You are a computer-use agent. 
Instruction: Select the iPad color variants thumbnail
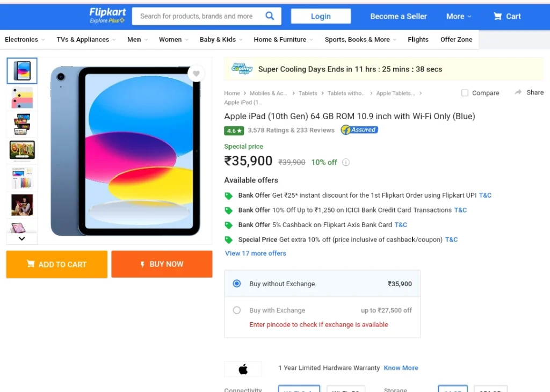tap(21, 98)
